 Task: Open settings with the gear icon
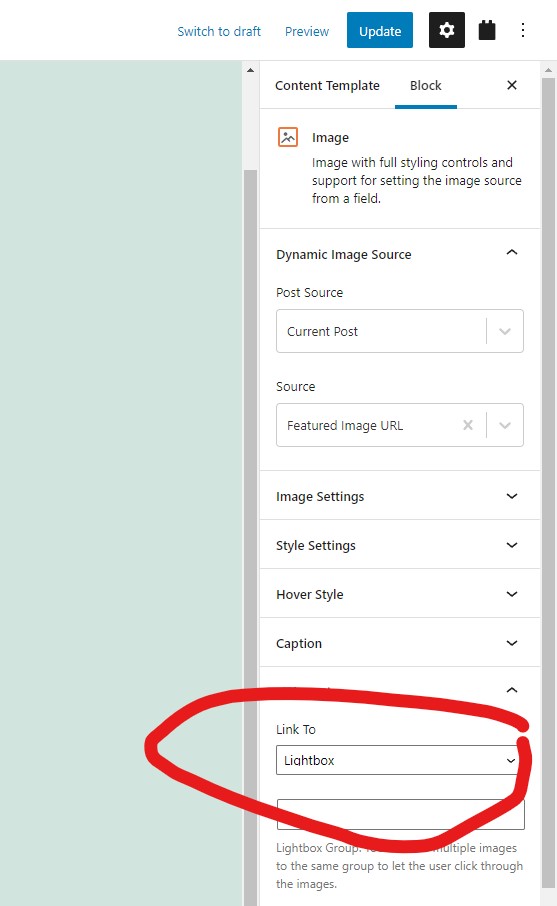447,30
